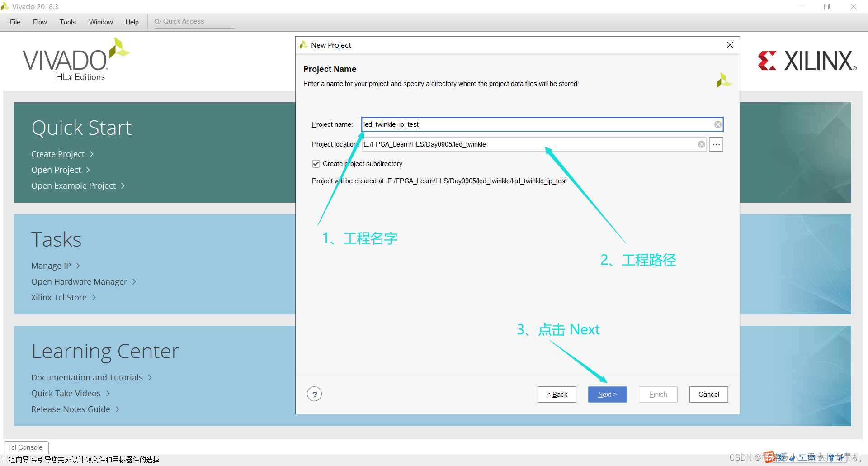Minimize the Vivado main window
This screenshot has width=868, height=466.
pyautogui.click(x=801, y=6)
